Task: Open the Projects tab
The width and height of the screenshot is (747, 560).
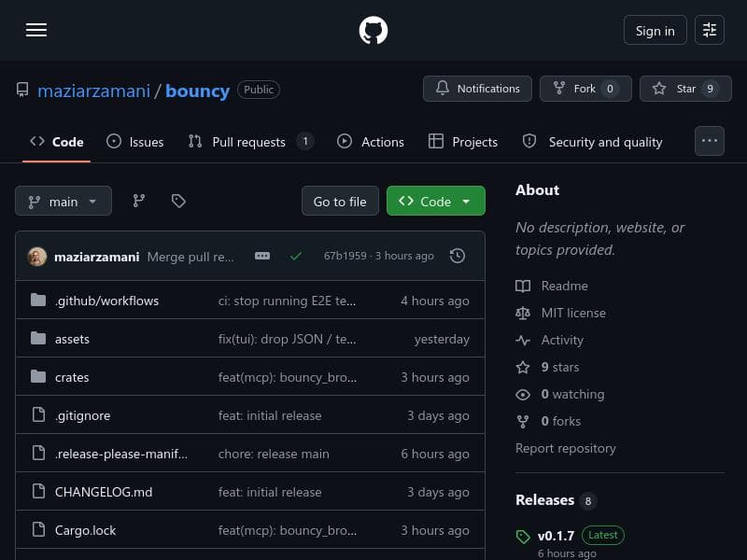Action: 462,142
